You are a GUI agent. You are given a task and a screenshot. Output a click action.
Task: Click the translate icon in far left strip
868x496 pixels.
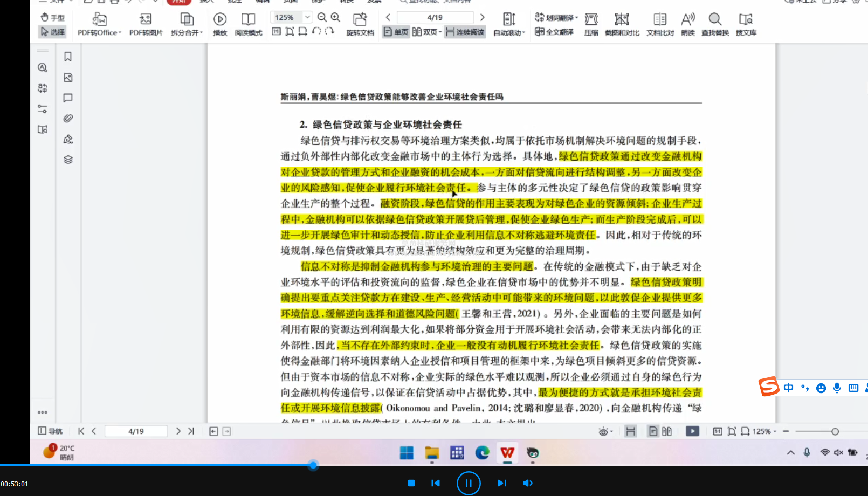pos(43,88)
